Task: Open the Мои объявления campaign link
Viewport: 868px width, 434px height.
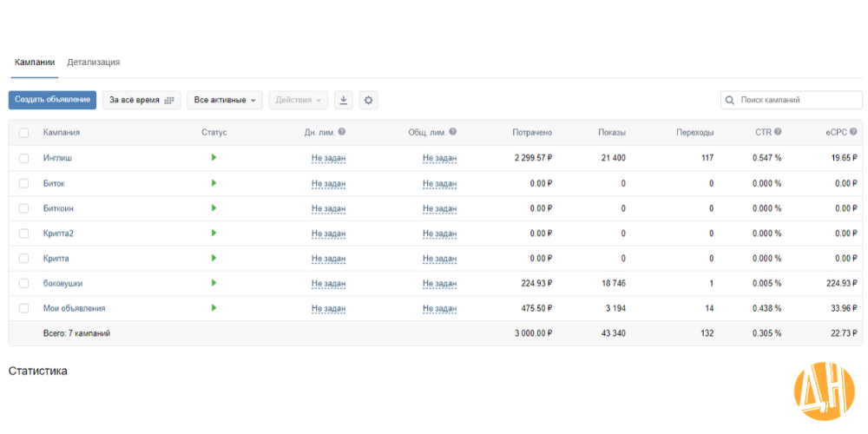Action: click(x=74, y=308)
